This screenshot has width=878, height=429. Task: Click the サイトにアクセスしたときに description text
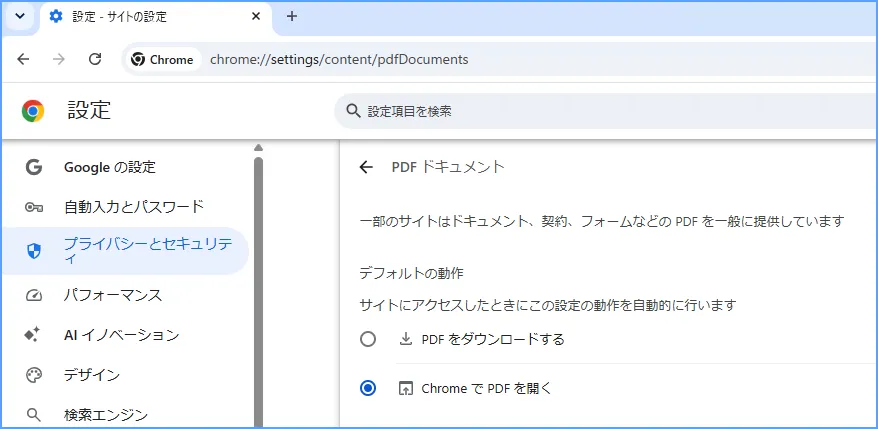point(547,305)
